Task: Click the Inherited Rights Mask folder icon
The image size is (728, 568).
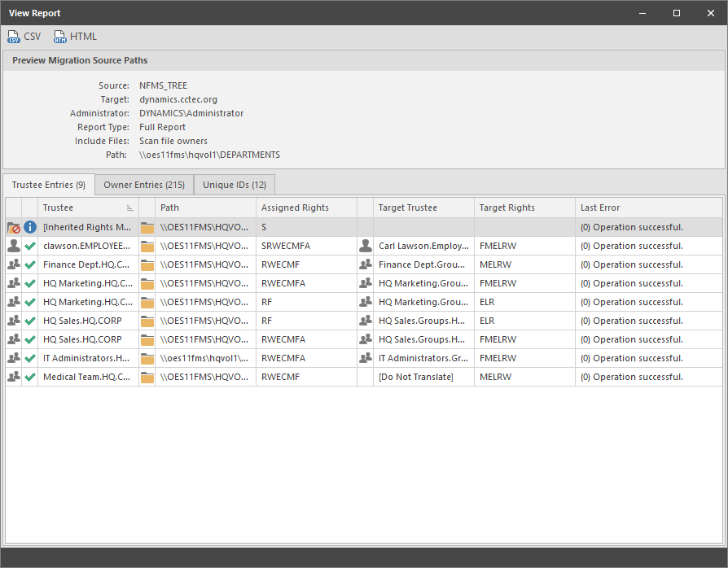Action: point(14,227)
